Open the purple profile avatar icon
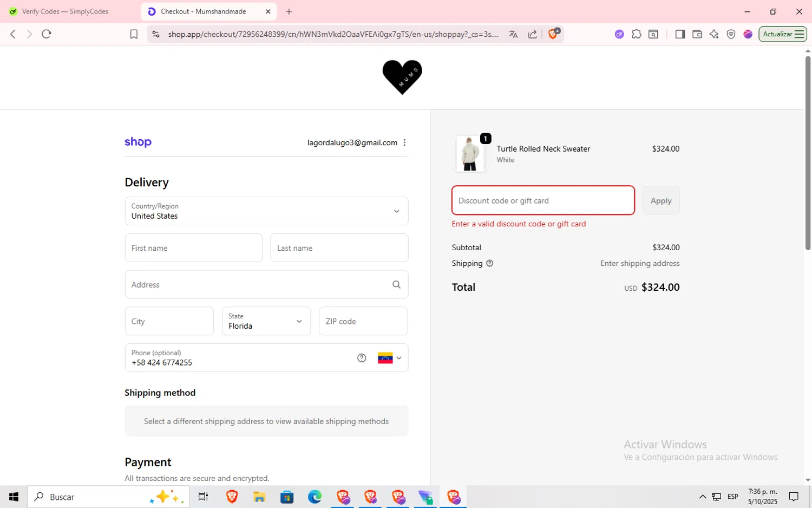 (748, 34)
